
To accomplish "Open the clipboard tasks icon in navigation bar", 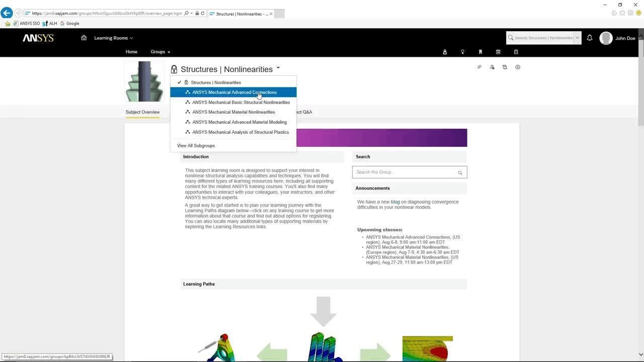I will coord(516,52).
